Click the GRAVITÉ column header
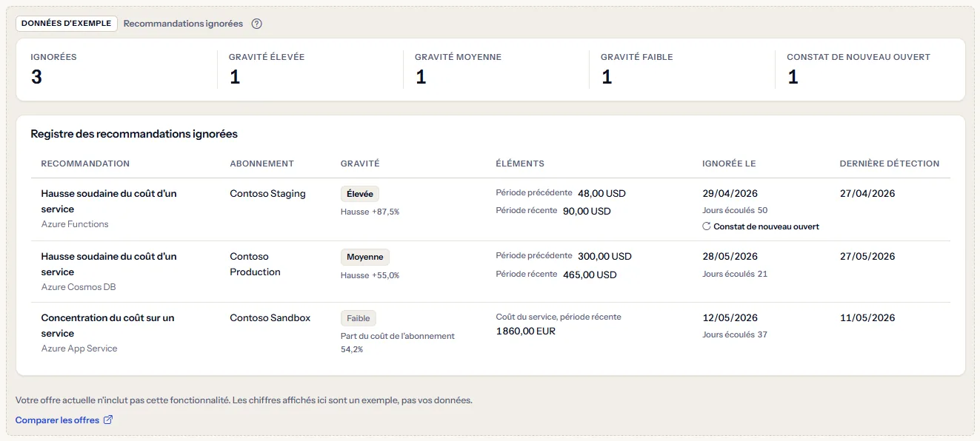 click(360, 164)
